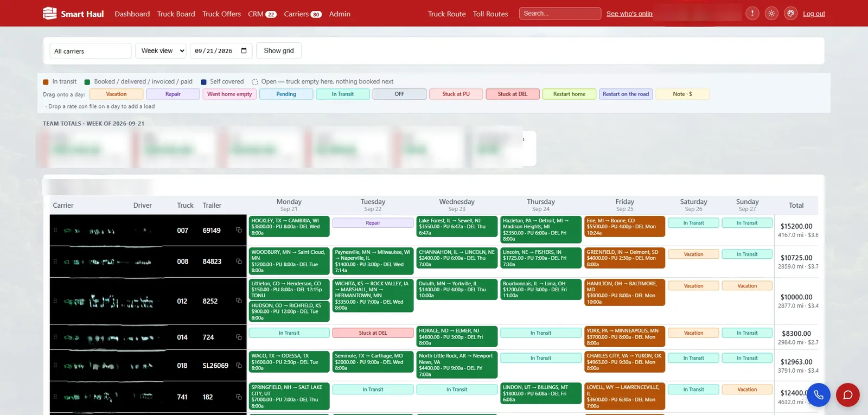Click the Stuck at DEL cell for truck 014

click(373, 333)
